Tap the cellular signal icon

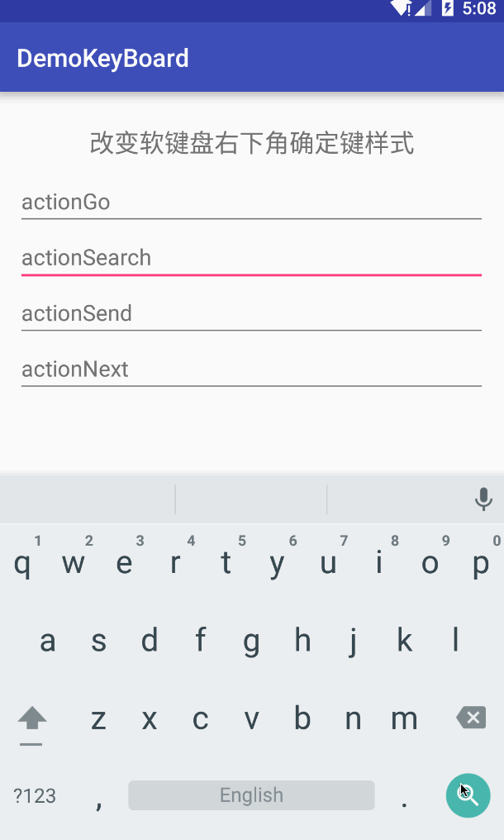coord(423,9)
